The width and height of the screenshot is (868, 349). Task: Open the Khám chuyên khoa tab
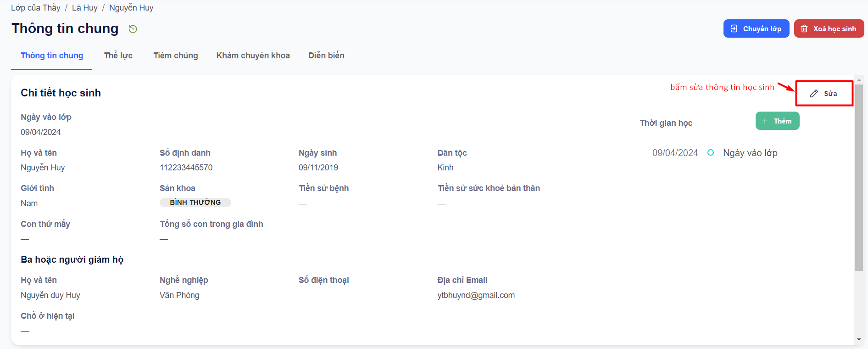tap(253, 56)
